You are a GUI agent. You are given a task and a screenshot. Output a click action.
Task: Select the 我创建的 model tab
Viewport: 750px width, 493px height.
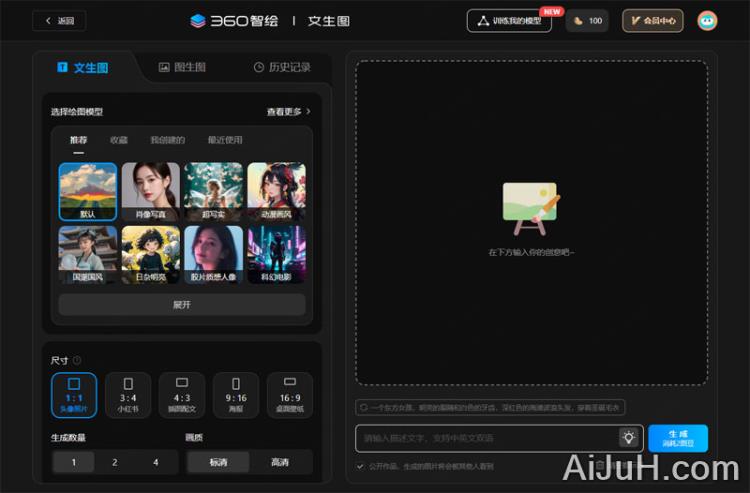coord(167,140)
